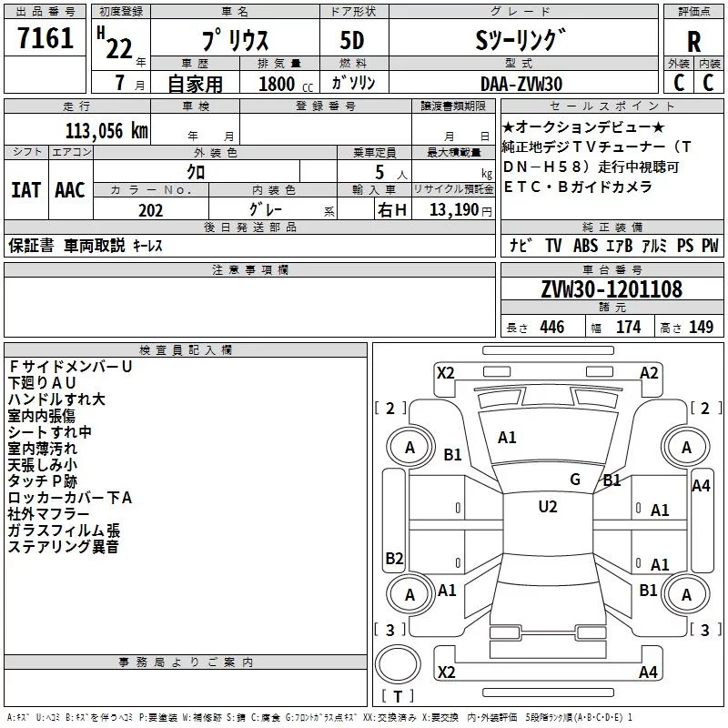Select the fuel type ガソリン

coord(353,83)
